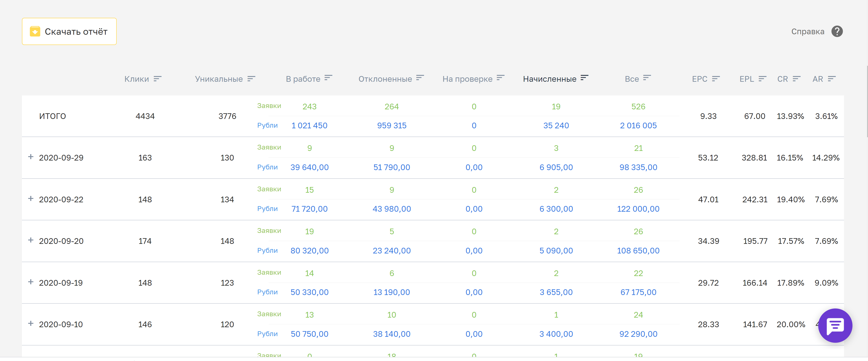Toggle sort on Начисленные column
This screenshot has height=361, width=868.
pos(584,78)
